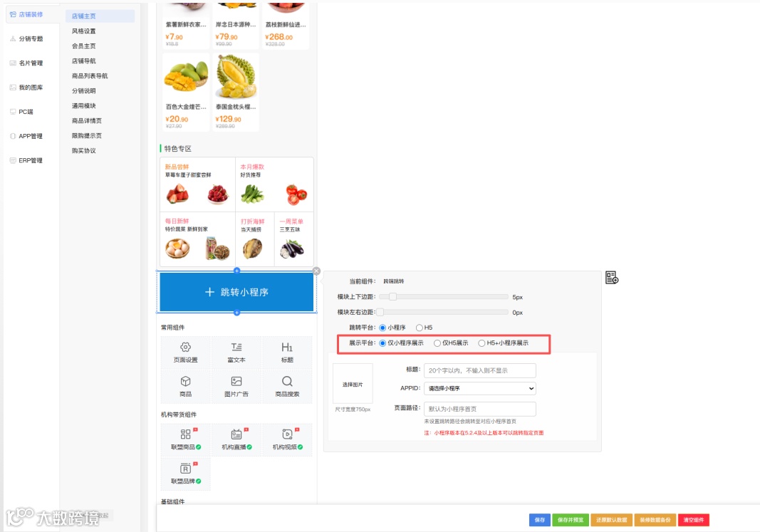Click the 模块上下边距 slider handle
The height and width of the screenshot is (532, 760).
pyautogui.click(x=392, y=296)
